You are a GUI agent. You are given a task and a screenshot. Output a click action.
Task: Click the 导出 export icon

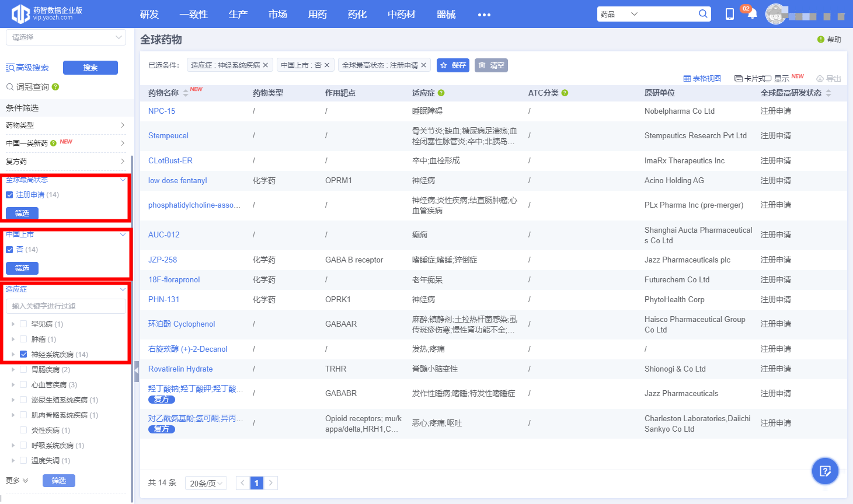tap(828, 79)
